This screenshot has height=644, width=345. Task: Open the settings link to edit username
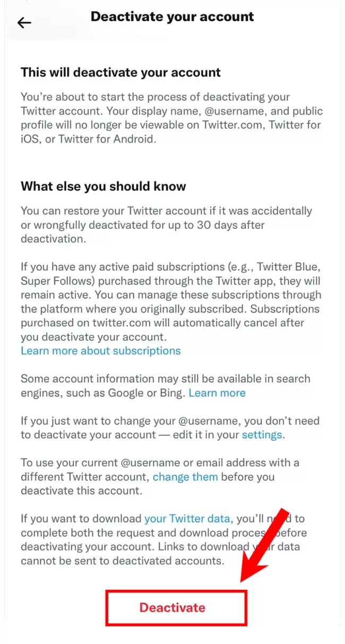click(262, 435)
